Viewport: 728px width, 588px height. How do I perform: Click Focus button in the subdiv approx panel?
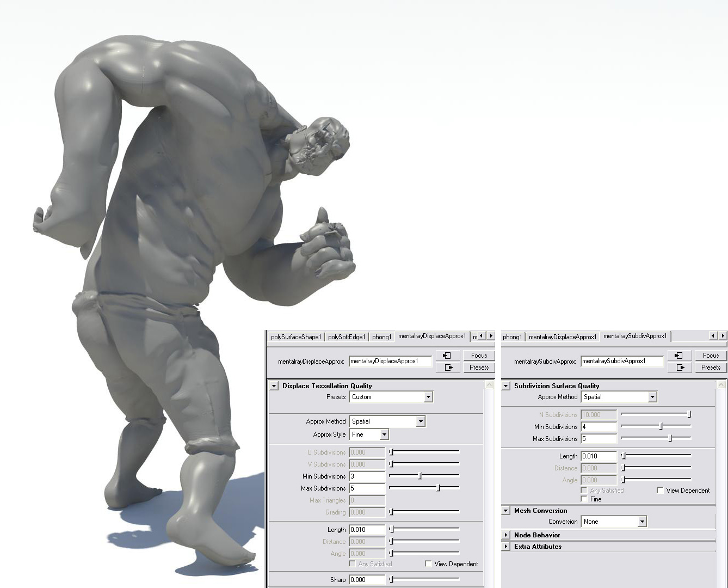[x=711, y=356]
